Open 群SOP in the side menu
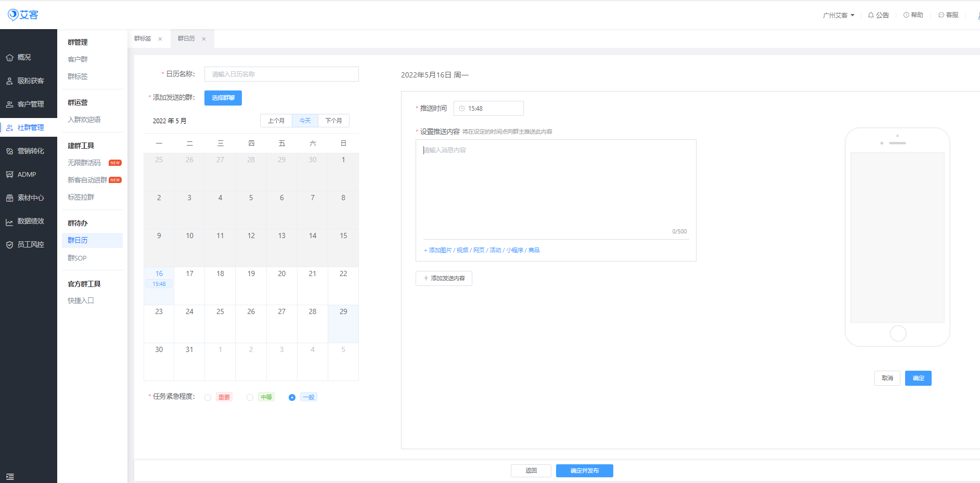 pyautogui.click(x=77, y=258)
